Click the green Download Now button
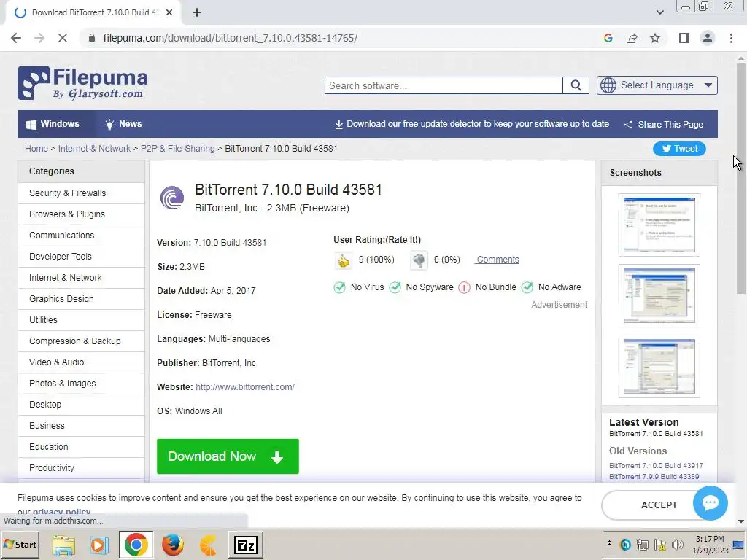 (x=228, y=456)
